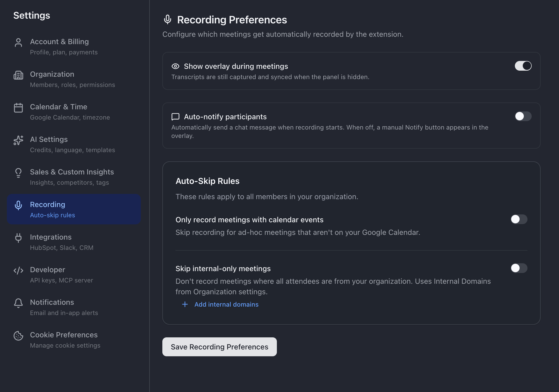Screen dimensions: 559x392
Task: Click the eye icon next to Show overlay
Action: pyautogui.click(x=175, y=66)
